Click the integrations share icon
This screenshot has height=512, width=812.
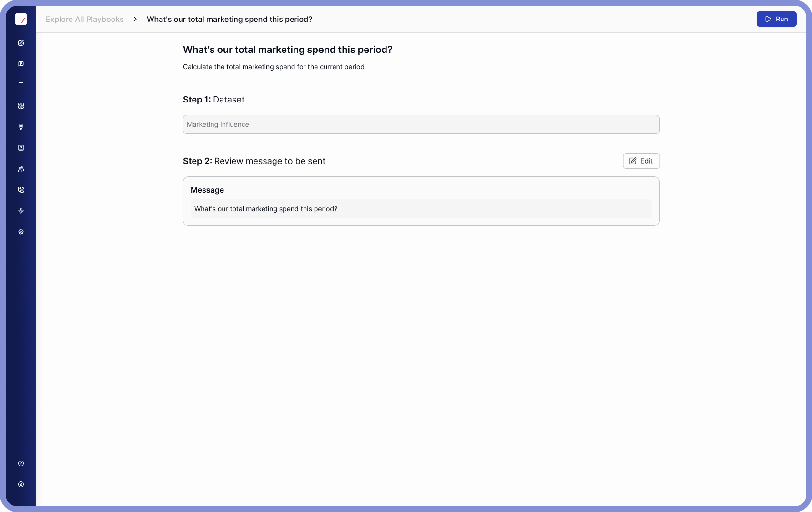tap(21, 210)
